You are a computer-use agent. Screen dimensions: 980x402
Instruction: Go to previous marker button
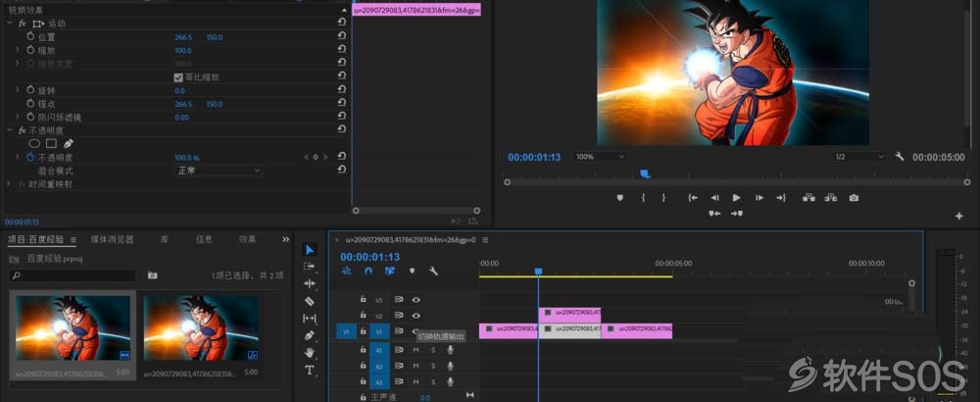[x=714, y=213]
